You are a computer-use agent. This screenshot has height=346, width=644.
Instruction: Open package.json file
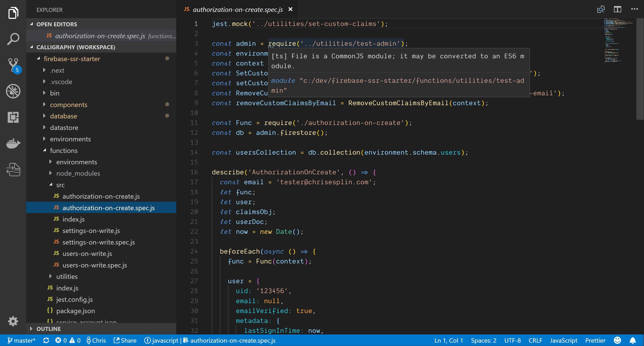[101, 311]
